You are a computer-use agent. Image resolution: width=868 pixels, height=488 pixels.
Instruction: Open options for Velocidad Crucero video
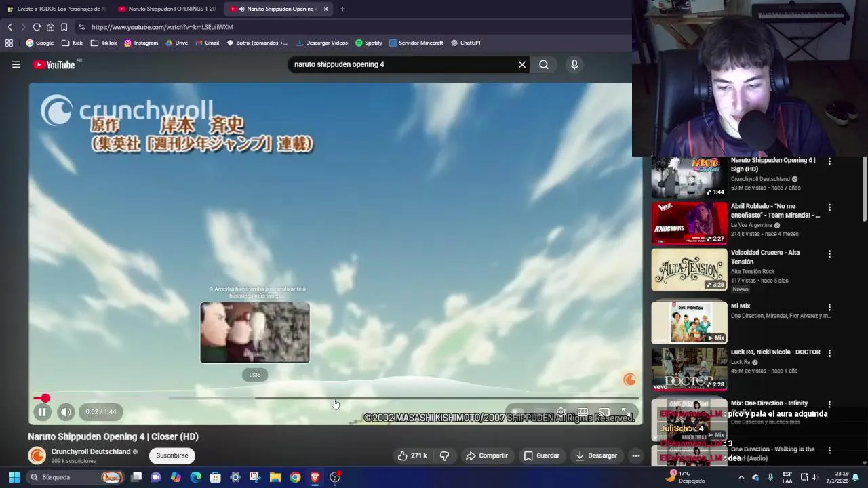[829, 253]
